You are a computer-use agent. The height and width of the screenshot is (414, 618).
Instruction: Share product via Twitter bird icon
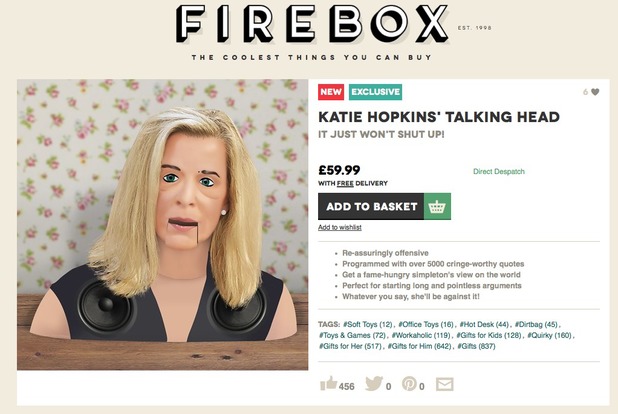point(374,383)
